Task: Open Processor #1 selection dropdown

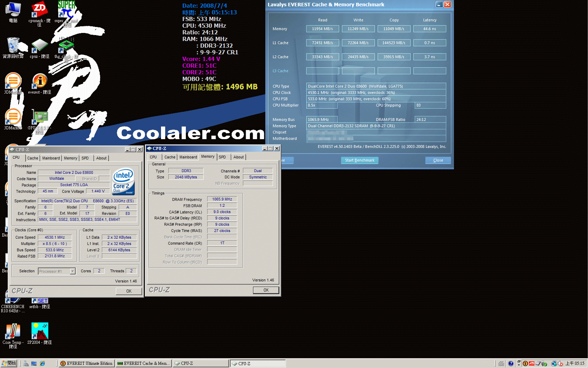Action: coord(57,271)
